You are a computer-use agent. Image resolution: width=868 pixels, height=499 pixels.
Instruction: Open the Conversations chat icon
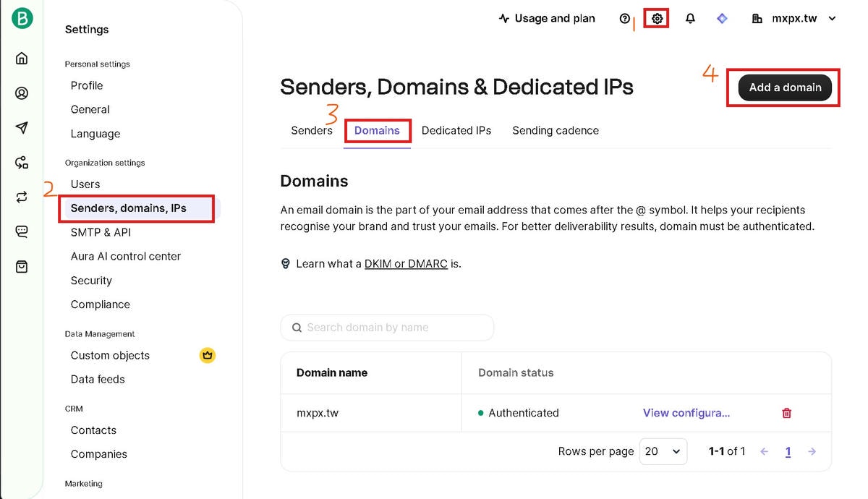(x=22, y=232)
